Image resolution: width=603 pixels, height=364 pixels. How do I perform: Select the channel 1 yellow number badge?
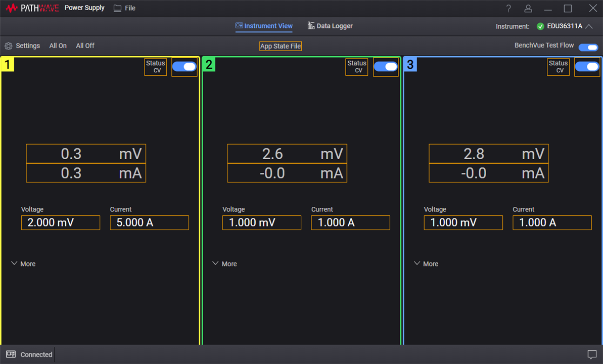pyautogui.click(x=7, y=64)
